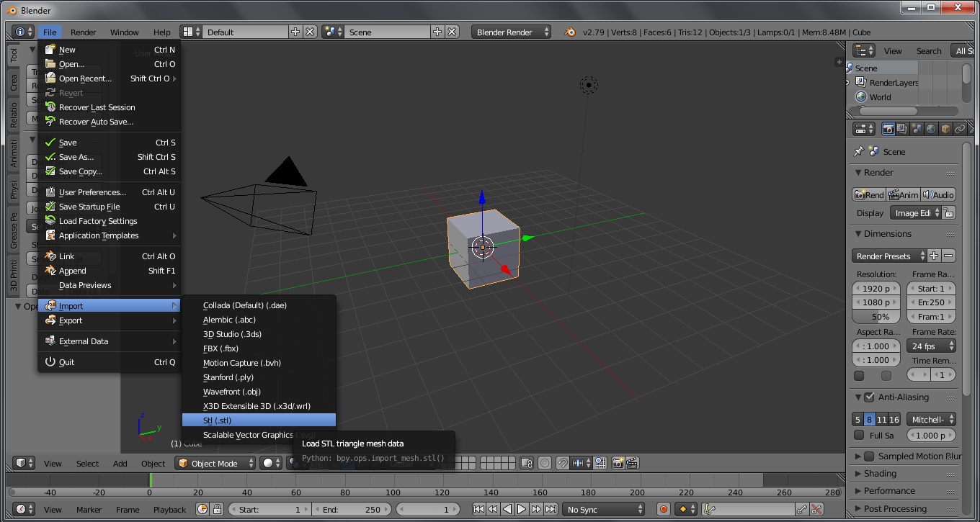Toggle the render display lock interface button
This screenshot has width=980, height=522.
pyautogui.click(x=948, y=212)
